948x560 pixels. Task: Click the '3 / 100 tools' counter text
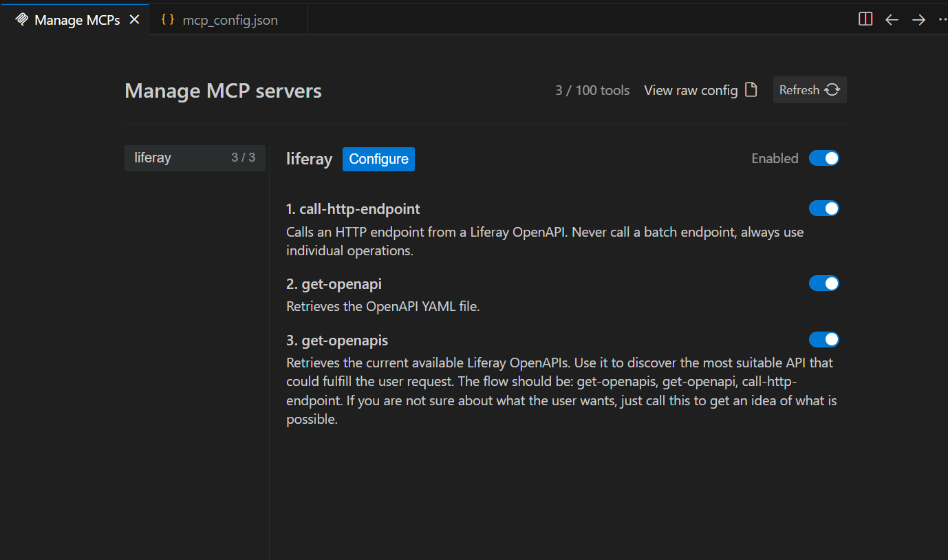592,90
